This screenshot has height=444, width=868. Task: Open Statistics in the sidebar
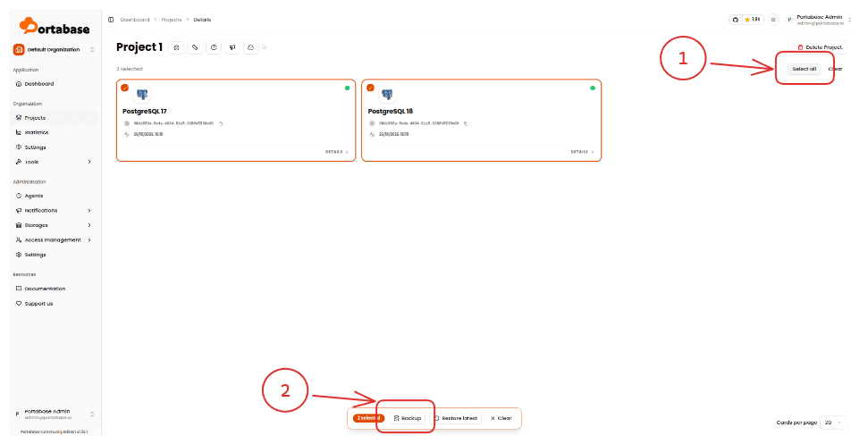[x=54, y=133]
